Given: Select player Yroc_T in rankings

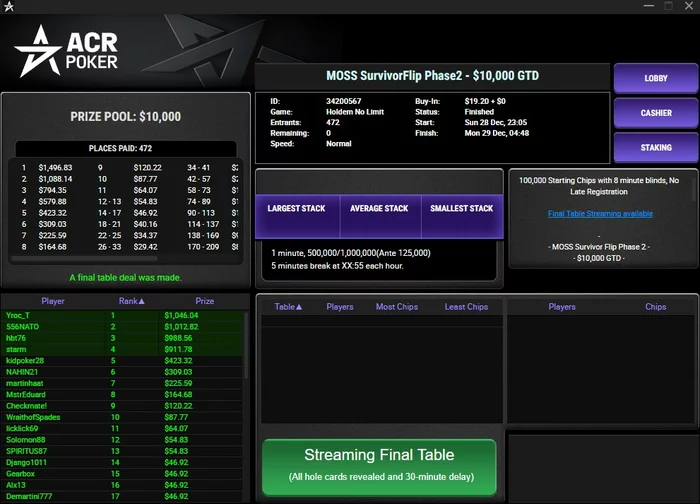Looking at the screenshot, I should coord(122,315).
